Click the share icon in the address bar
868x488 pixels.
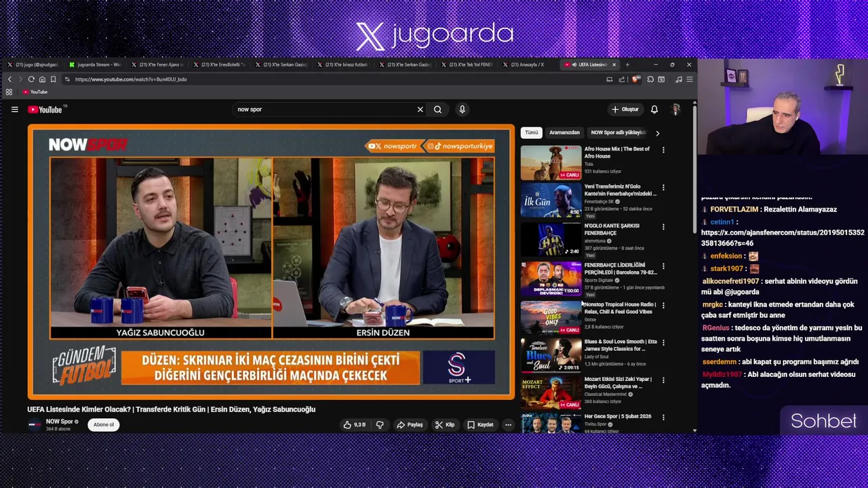622,79
